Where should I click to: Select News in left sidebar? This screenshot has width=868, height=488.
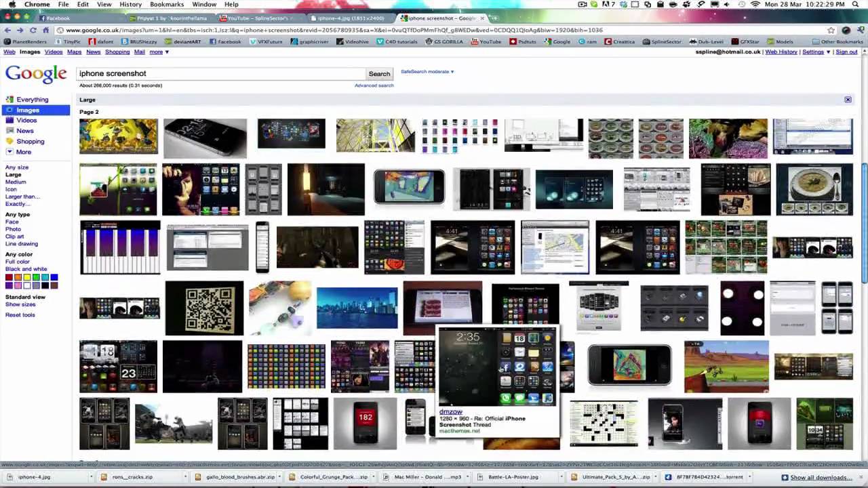[24, 131]
